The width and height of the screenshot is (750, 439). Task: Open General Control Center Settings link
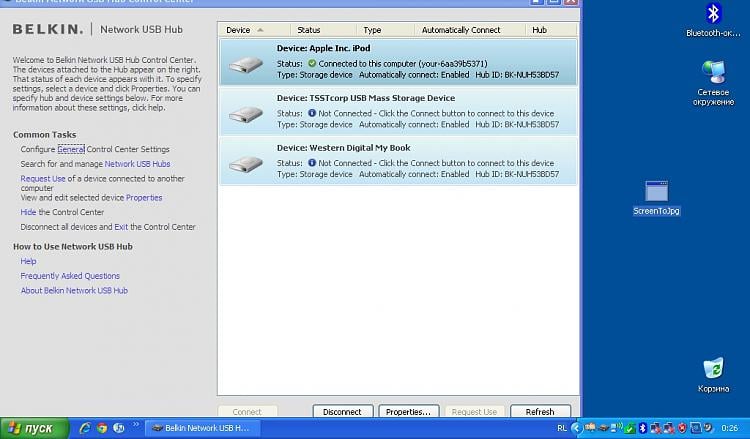tap(71, 149)
